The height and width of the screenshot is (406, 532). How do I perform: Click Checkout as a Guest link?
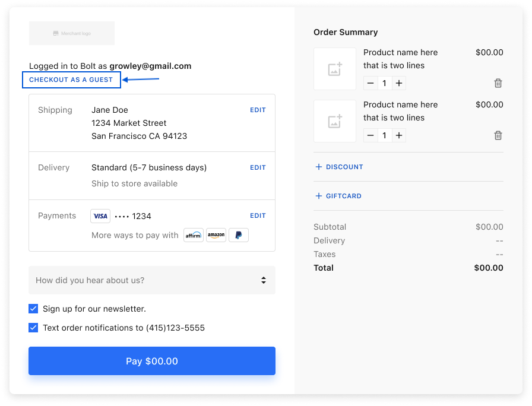pos(71,80)
